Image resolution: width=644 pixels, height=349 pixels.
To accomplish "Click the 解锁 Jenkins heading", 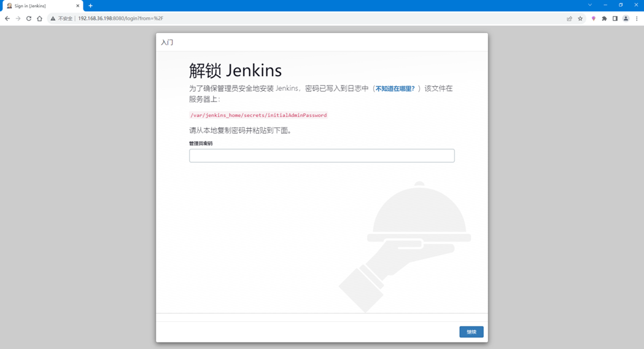I will [235, 71].
